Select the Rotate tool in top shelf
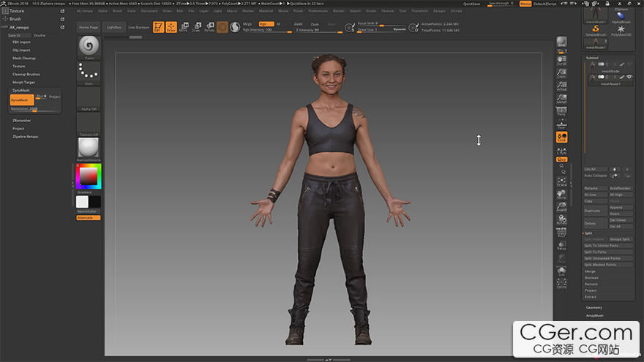Screen dimensions: 644x362 tap(209, 27)
